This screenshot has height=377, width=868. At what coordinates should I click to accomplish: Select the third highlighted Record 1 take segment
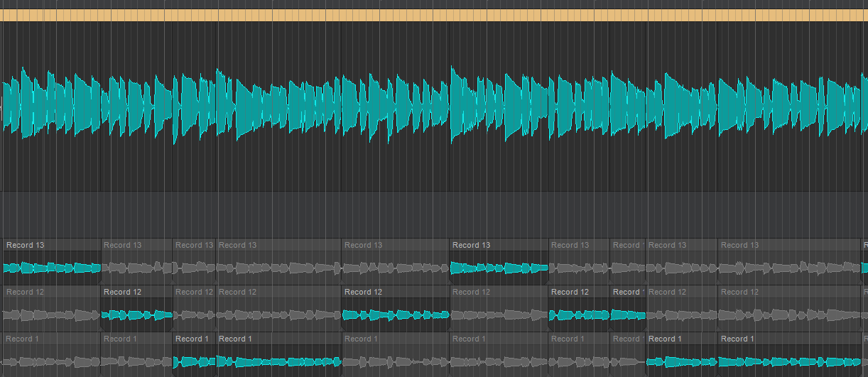click(682, 355)
